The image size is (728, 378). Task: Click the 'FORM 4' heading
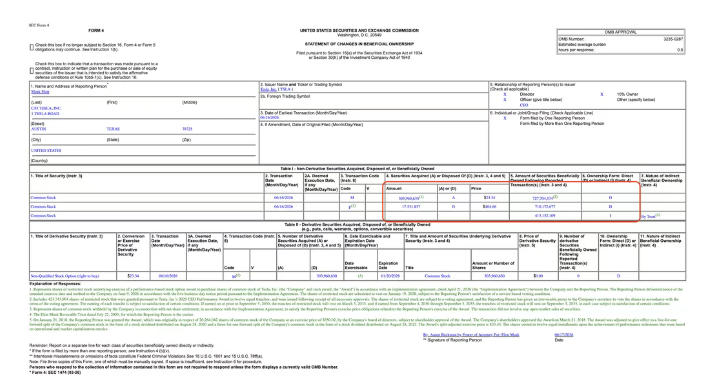[x=96, y=30]
